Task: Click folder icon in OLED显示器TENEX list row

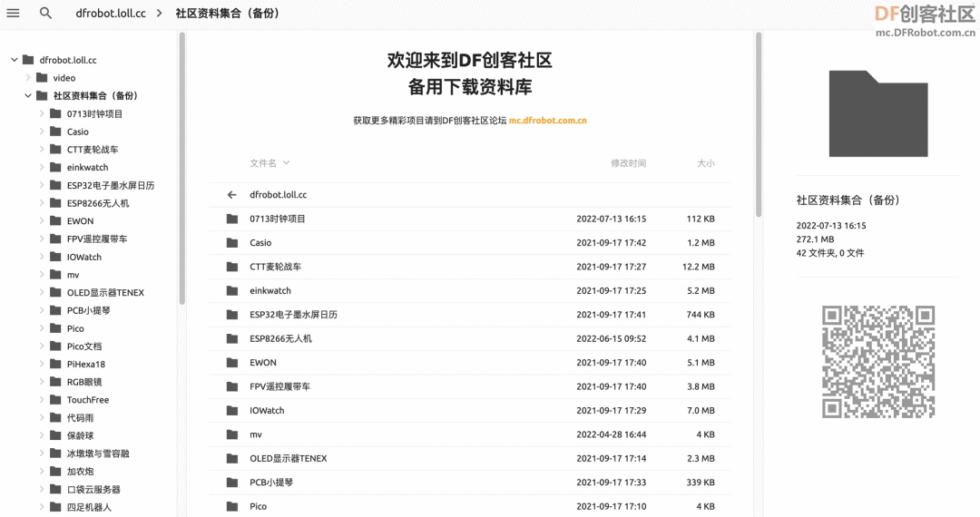Action: click(x=232, y=458)
